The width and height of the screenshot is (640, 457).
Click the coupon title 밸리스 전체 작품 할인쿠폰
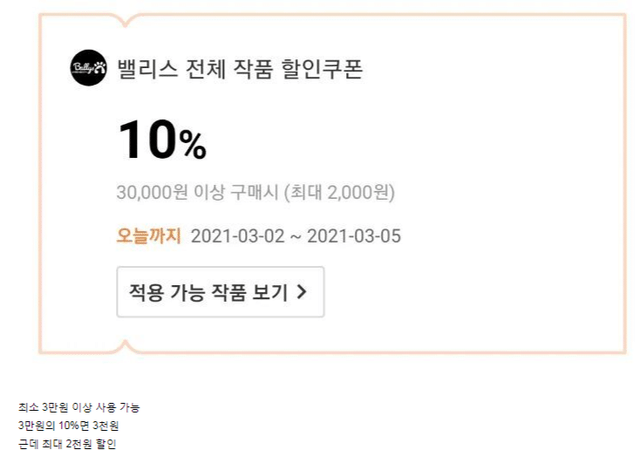click(239, 69)
